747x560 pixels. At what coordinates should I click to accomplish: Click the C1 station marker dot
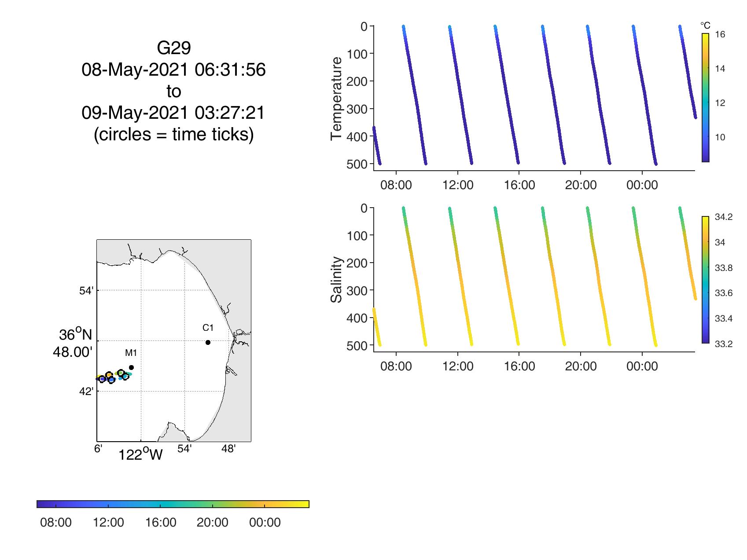tap(208, 342)
